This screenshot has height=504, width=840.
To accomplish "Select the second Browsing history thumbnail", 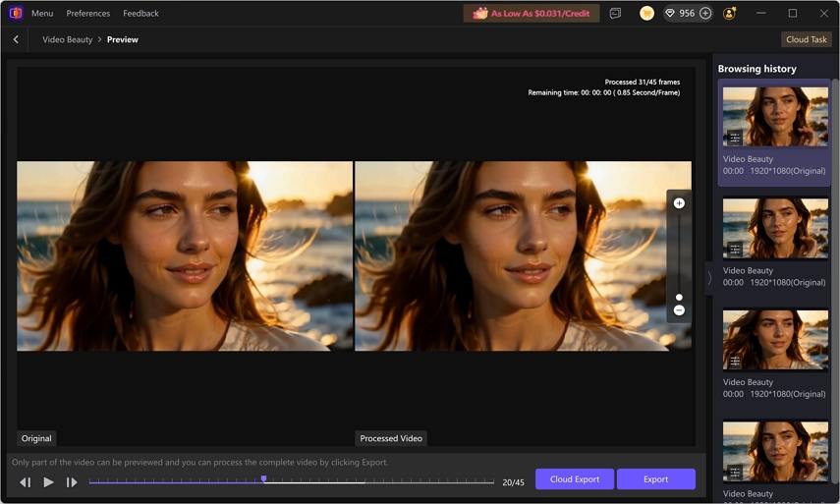I will (x=775, y=228).
